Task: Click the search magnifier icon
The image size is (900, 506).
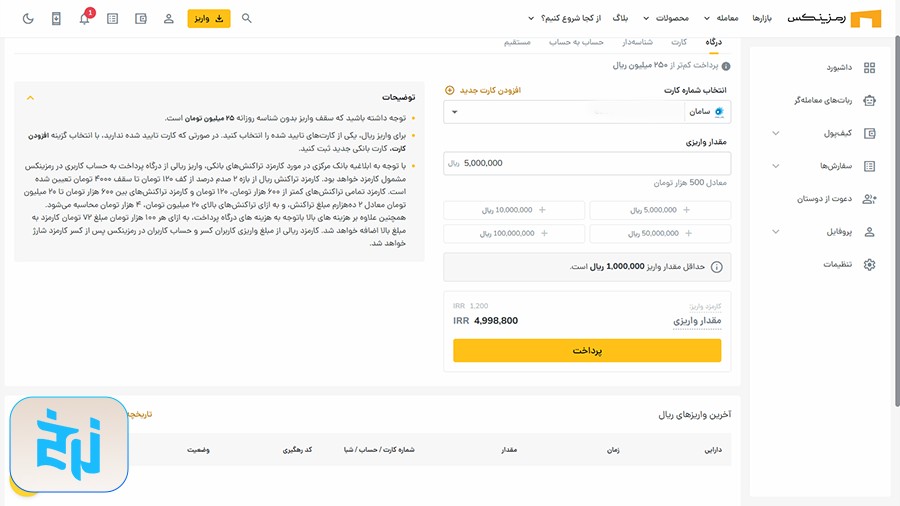Action: point(247,19)
